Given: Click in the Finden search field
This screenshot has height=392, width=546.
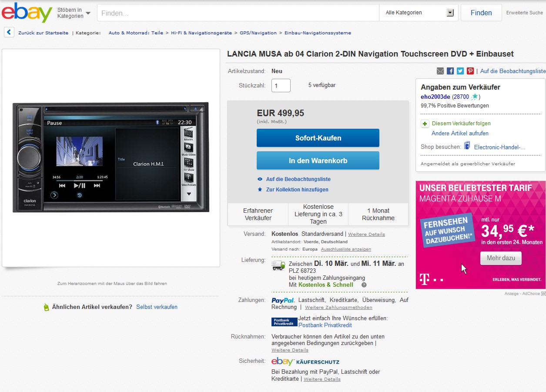Looking at the screenshot, I should click(238, 13).
